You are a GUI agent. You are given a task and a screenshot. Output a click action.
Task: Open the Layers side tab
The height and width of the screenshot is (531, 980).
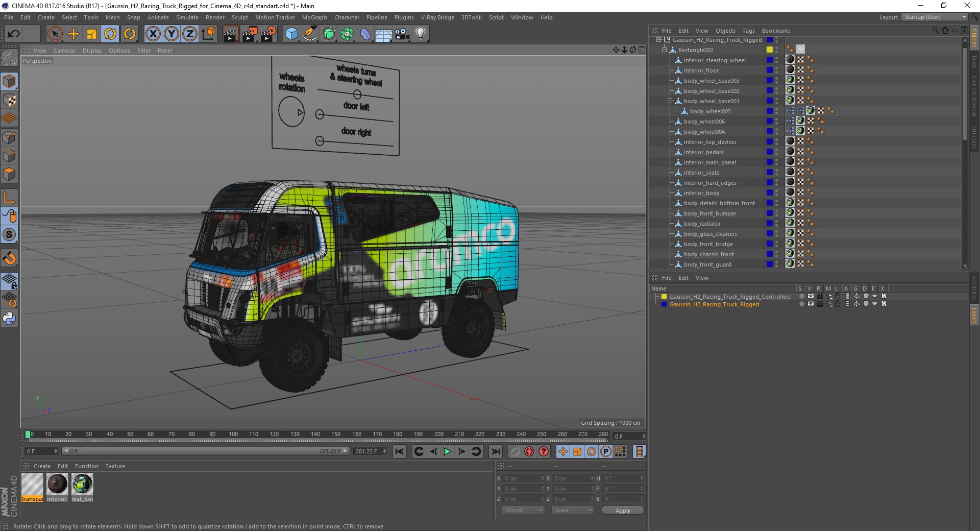(974, 315)
